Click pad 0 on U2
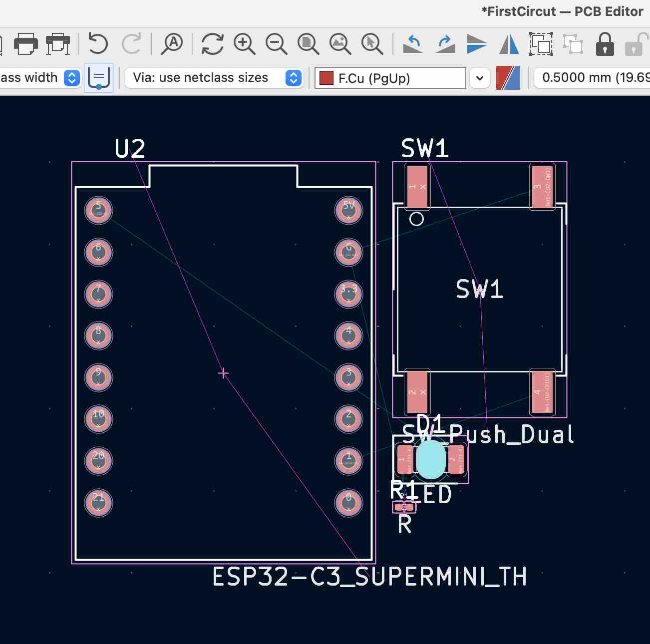Viewport: 650px width, 644px height. pyautogui.click(x=348, y=502)
